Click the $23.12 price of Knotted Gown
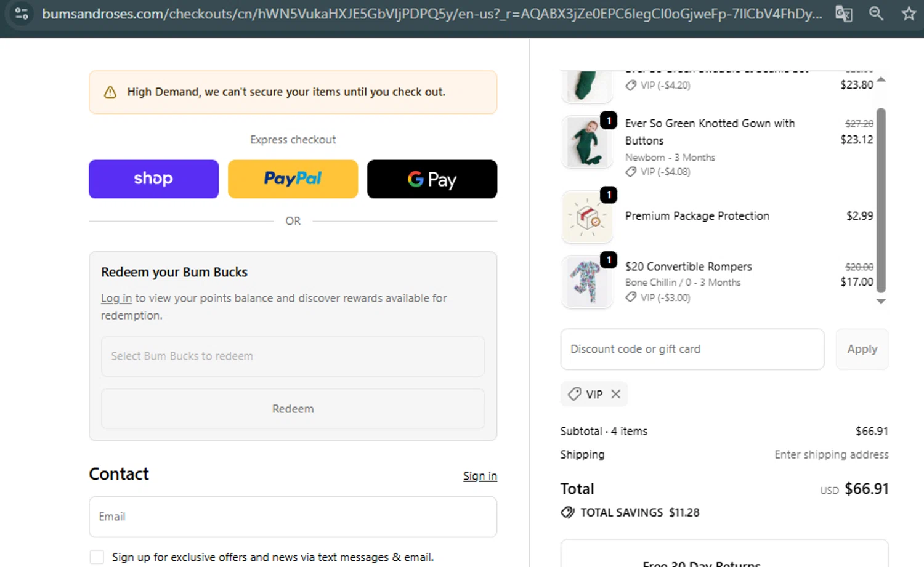This screenshot has width=924, height=567. click(x=857, y=140)
